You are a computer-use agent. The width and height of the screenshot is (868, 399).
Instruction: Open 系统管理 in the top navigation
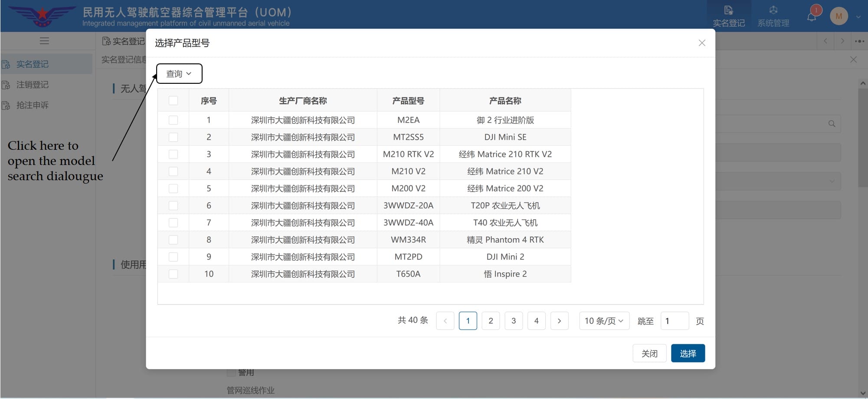pos(773,16)
